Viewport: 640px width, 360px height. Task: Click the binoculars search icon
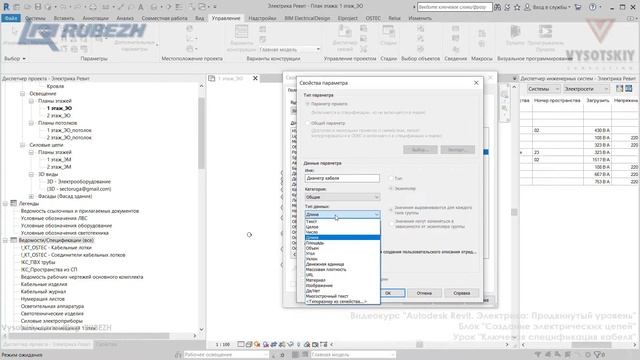[498, 7]
